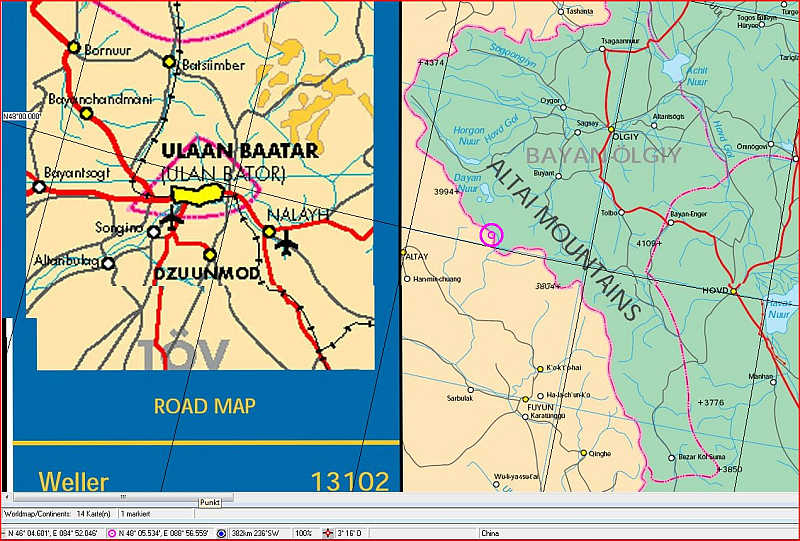Screen dimensions: 800x541
Task: Click the '3° 16' D' declination value
Action: (349, 533)
